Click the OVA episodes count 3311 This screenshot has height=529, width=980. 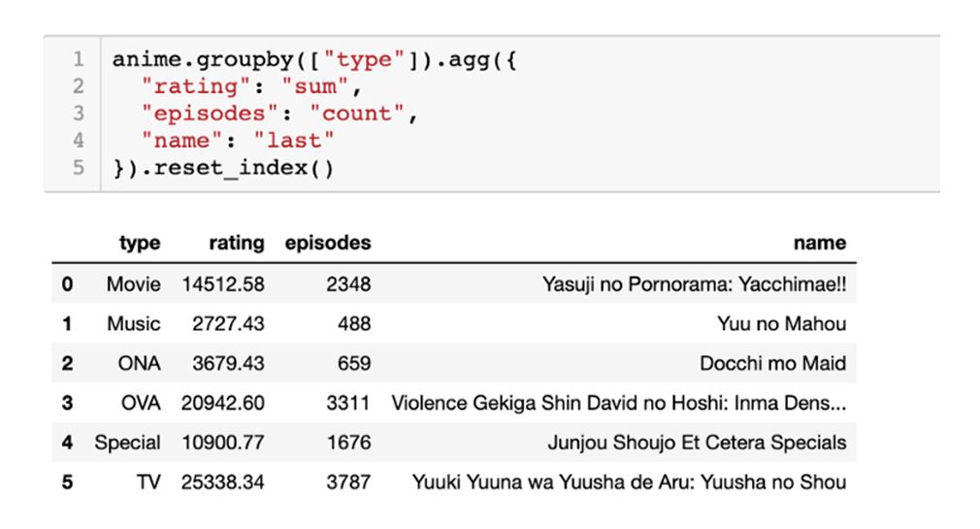(348, 403)
